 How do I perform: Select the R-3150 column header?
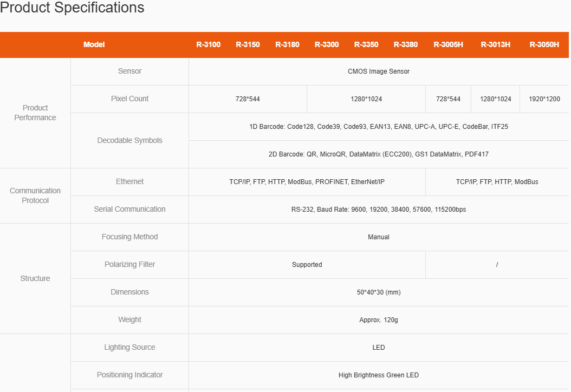pyautogui.click(x=248, y=44)
